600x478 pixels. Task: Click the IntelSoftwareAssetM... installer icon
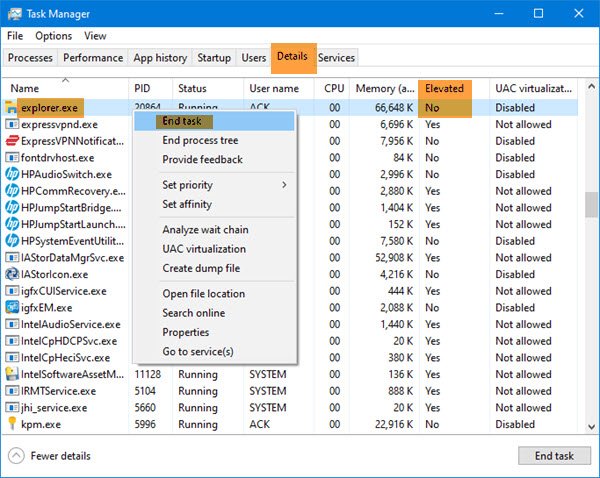[12, 374]
